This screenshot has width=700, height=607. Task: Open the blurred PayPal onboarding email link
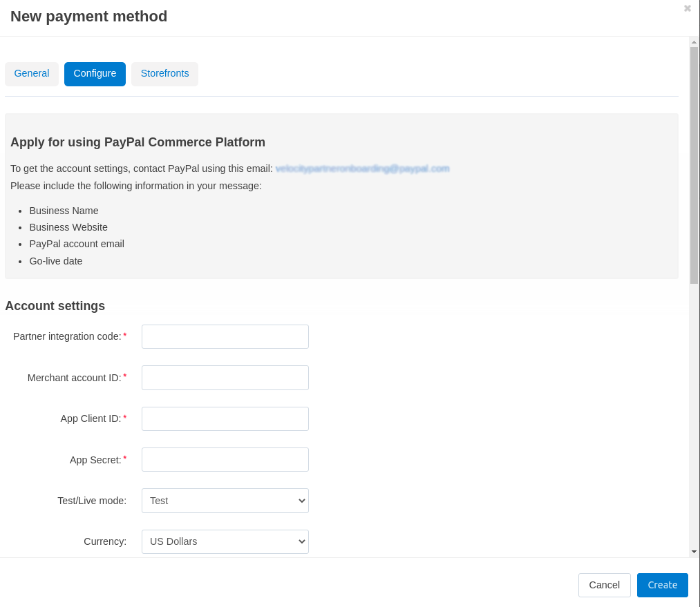tap(362, 168)
